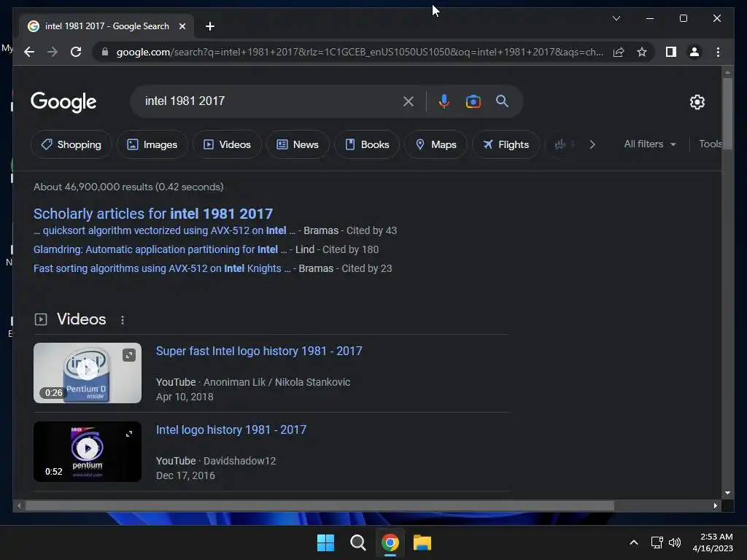Show more filter chips with the right arrow
Image resolution: width=747 pixels, height=560 pixels.
pyautogui.click(x=592, y=144)
